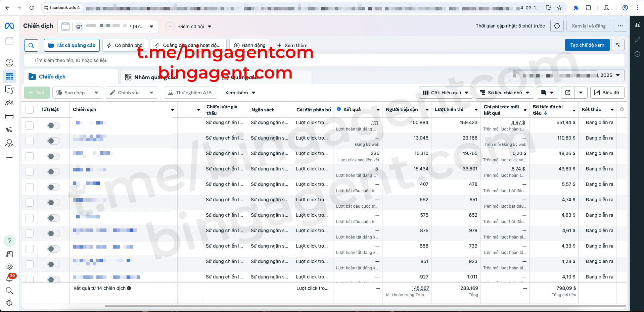Open Settings gear icon in sidebar
Viewport: 644px width, 312px height.
coord(9,266)
